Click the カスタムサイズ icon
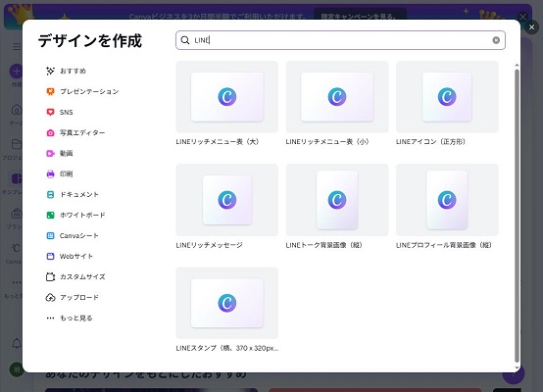Screen dimensions: 543x392 tap(50, 276)
